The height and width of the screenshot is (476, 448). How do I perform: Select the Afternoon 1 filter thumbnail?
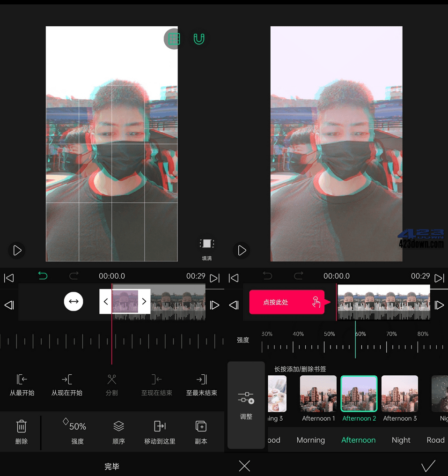pyautogui.click(x=318, y=394)
